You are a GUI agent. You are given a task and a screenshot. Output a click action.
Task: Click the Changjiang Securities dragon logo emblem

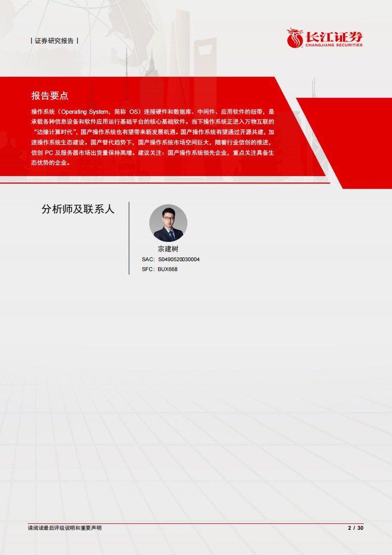pos(297,37)
